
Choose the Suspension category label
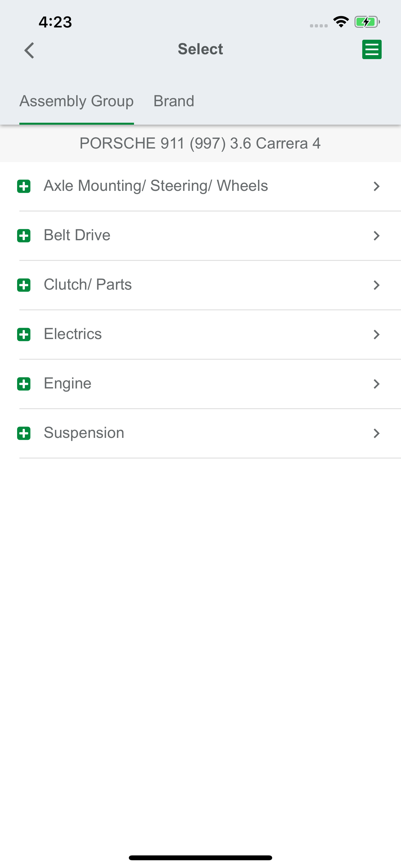pyautogui.click(x=84, y=433)
